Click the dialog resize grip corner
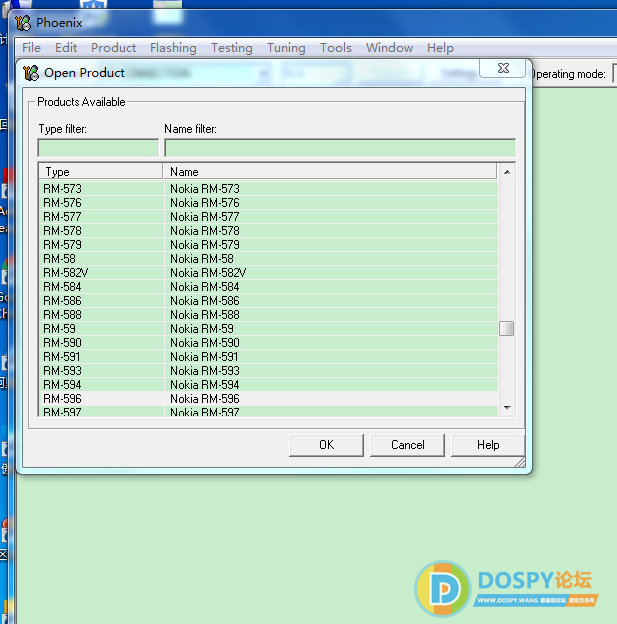 (x=520, y=462)
